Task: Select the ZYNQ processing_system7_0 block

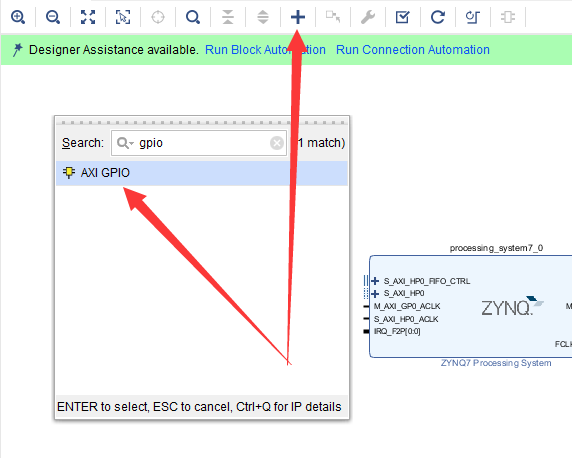Action: pyautogui.click(x=471, y=307)
